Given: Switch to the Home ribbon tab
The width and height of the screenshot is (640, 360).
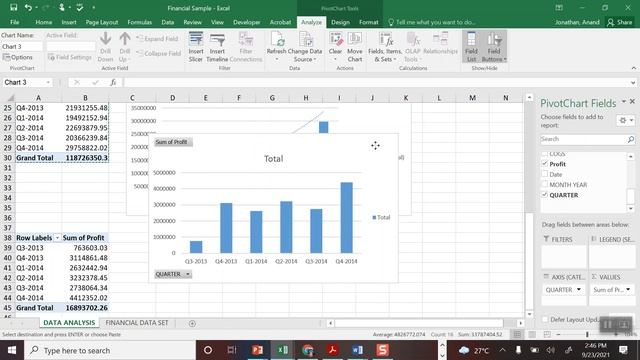Looking at the screenshot, I should click(x=43, y=22).
